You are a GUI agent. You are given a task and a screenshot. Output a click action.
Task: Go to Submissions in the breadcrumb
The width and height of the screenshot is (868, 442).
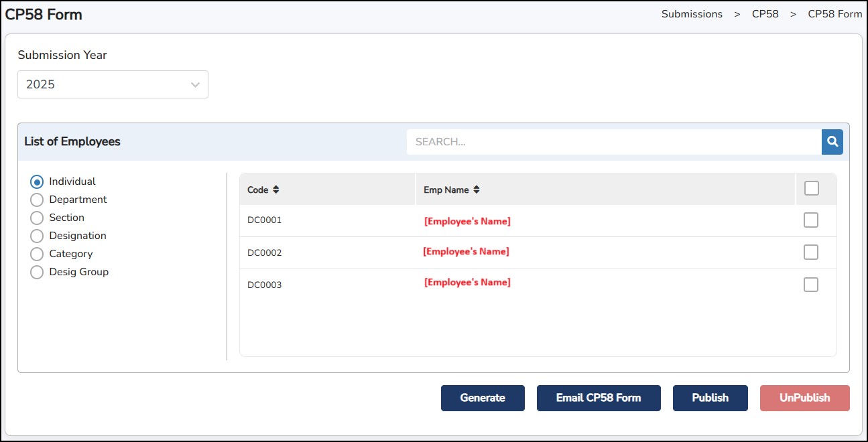(x=692, y=14)
